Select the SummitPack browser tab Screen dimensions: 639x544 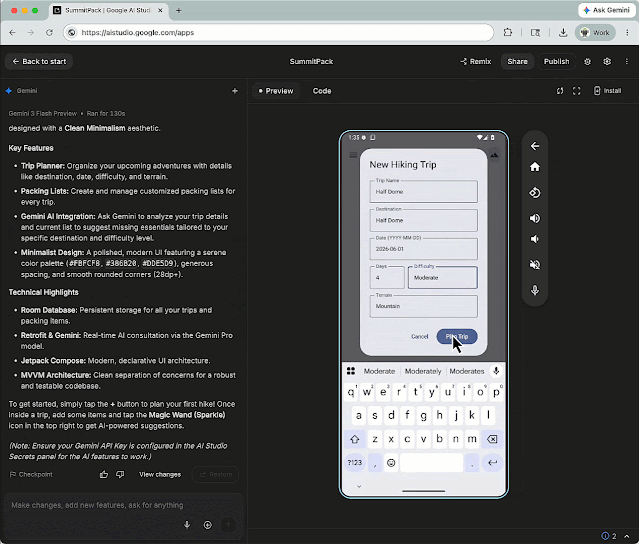pos(108,10)
